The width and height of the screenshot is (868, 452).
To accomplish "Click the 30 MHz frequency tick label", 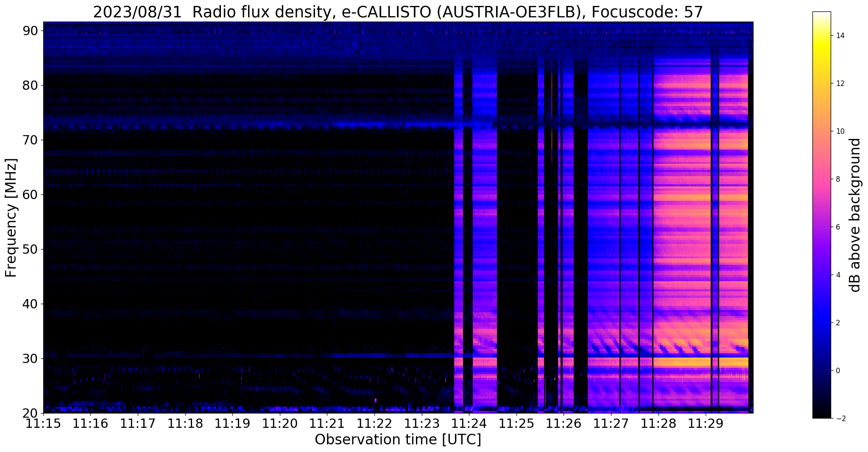I will (31, 358).
